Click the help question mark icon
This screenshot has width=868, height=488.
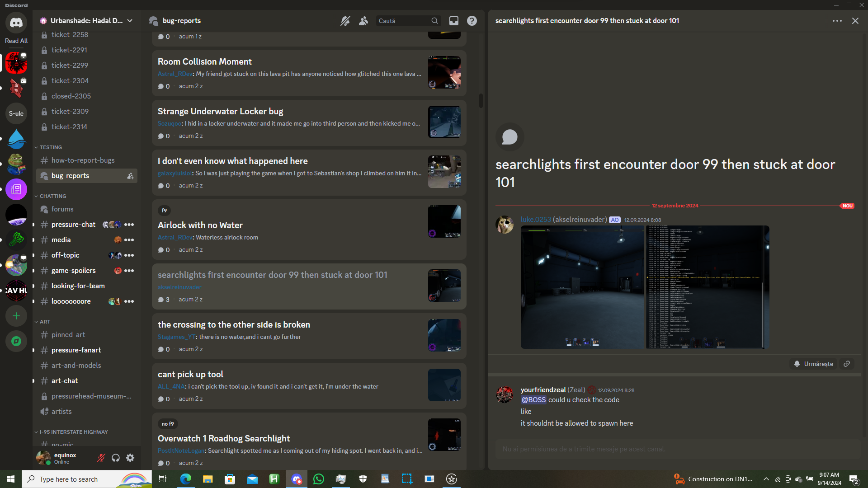click(472, 21)
